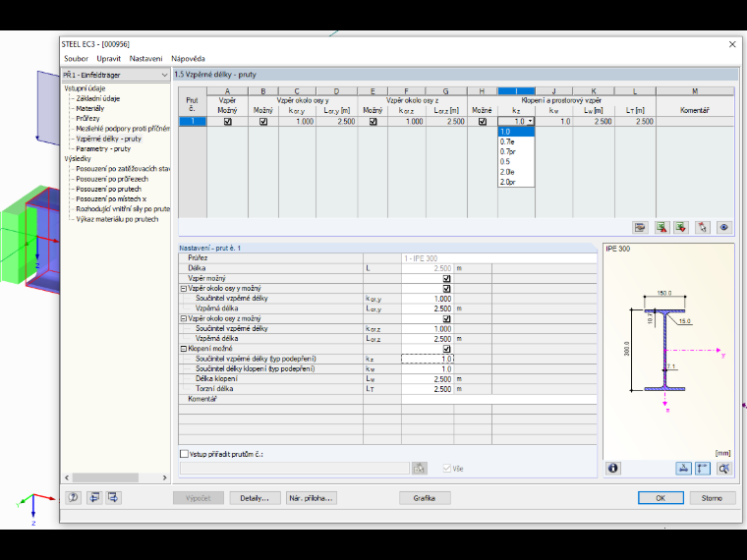Select 0.7le in kz dropdown list

516,141
